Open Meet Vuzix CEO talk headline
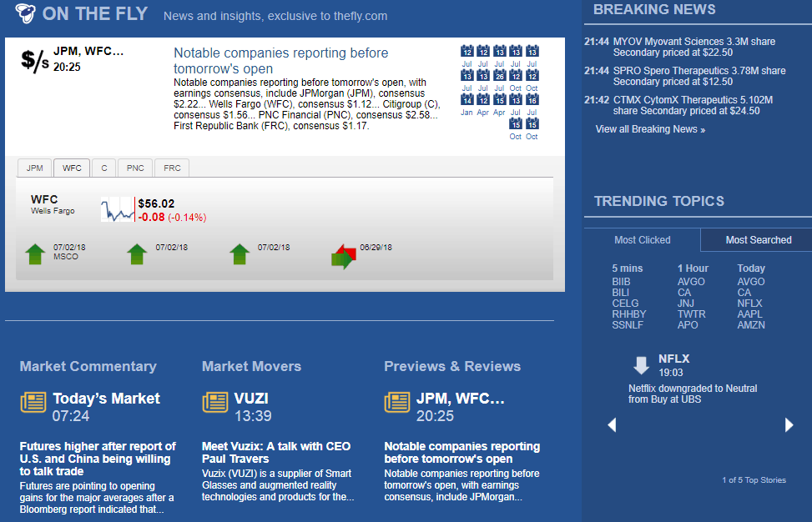The width and height of the screenshot is (812, 522). 276,453
